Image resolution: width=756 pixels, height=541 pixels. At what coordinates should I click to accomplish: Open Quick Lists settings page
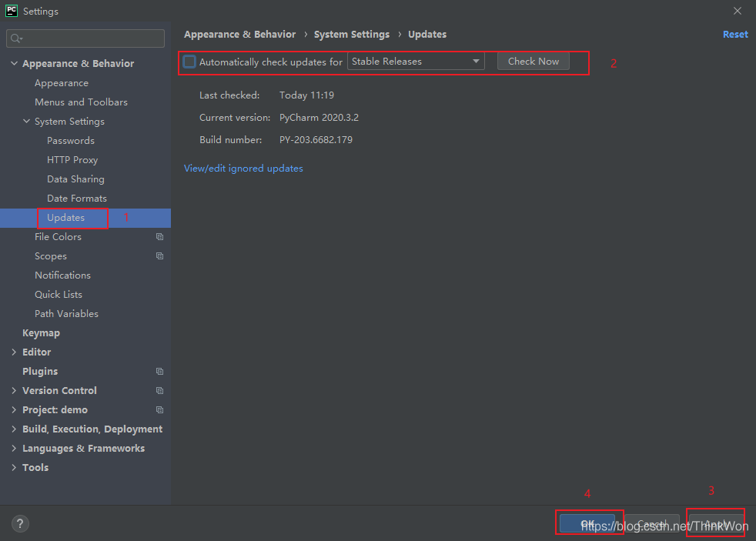click(x=59, y=294)
